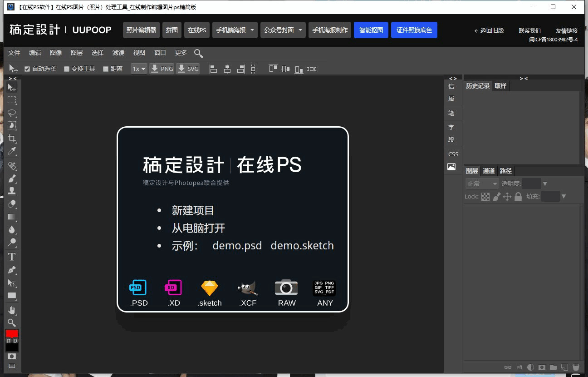Image resolution: width=588 pixels, height=377 pixels.
Task: Select the Rectangular Marquee tool
Action: tap(12, 100)
